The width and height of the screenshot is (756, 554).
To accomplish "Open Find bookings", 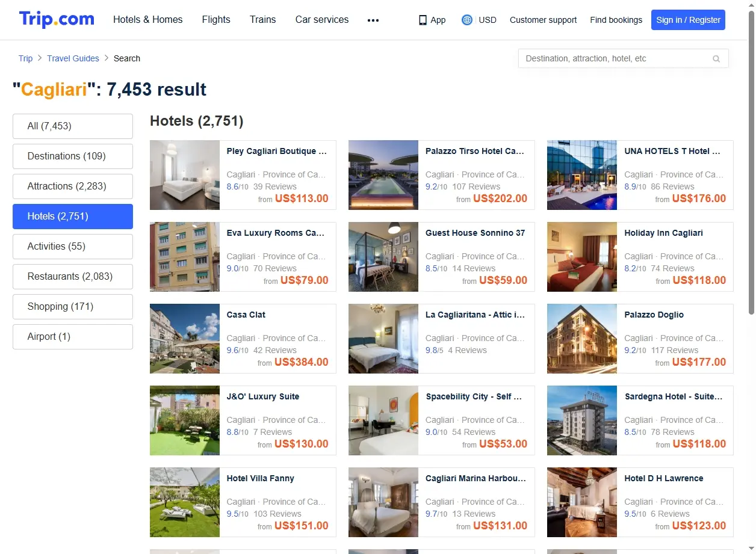I will pyautogui.click(x=616, y=20).
